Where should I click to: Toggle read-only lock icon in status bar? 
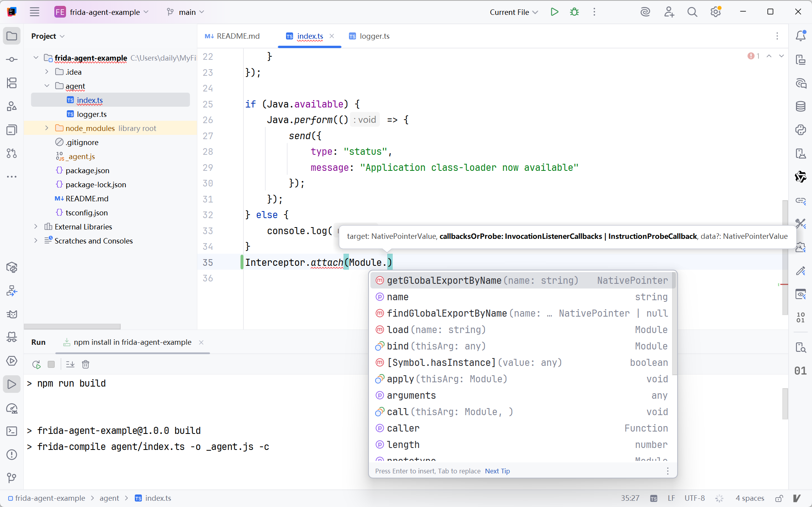coord(779,498)
